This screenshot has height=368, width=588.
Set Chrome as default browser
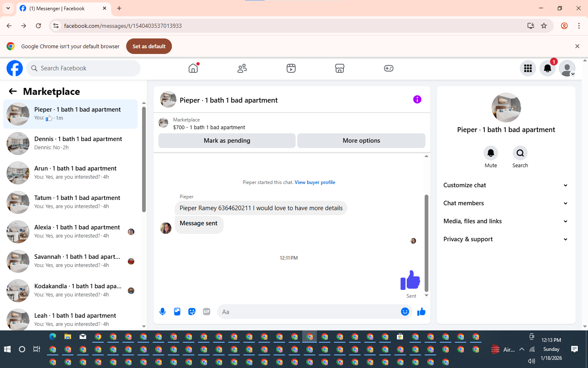(149, 46)
